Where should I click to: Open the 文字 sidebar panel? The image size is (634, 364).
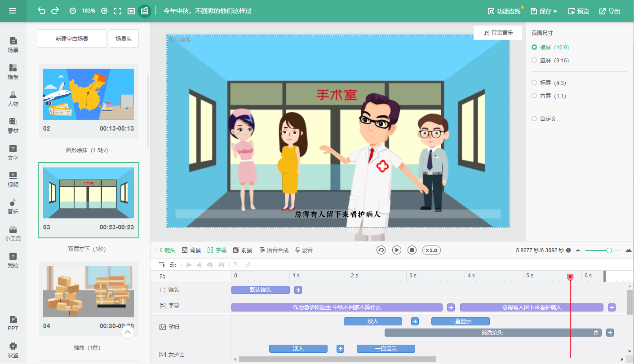(13, 153)
